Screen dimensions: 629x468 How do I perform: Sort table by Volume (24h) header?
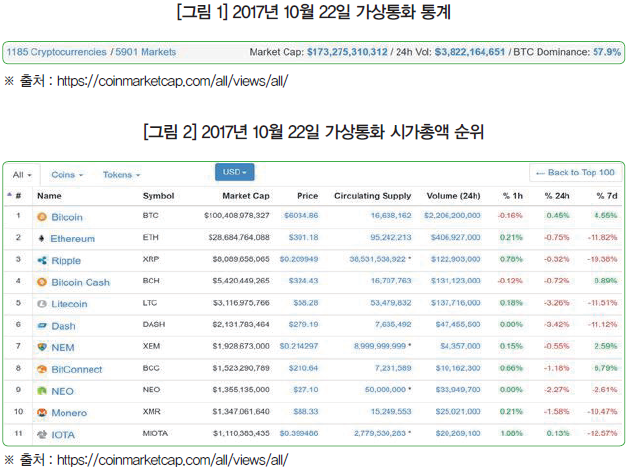point(453,196)
